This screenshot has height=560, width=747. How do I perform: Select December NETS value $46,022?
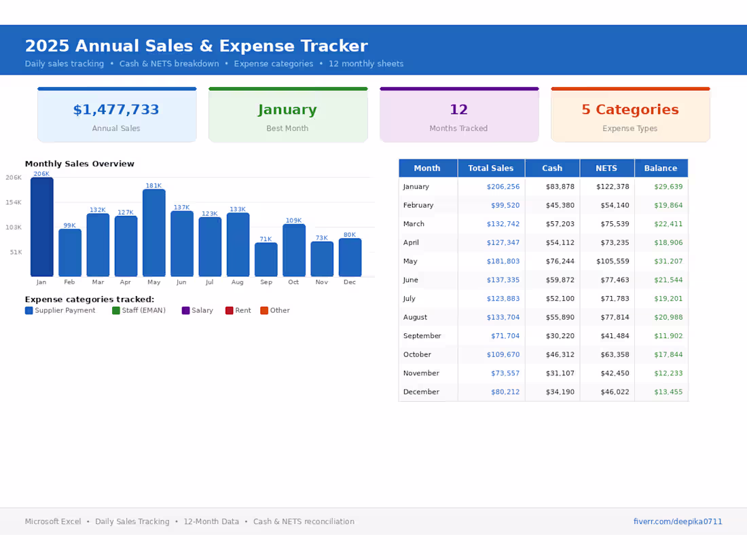(615, 392)
